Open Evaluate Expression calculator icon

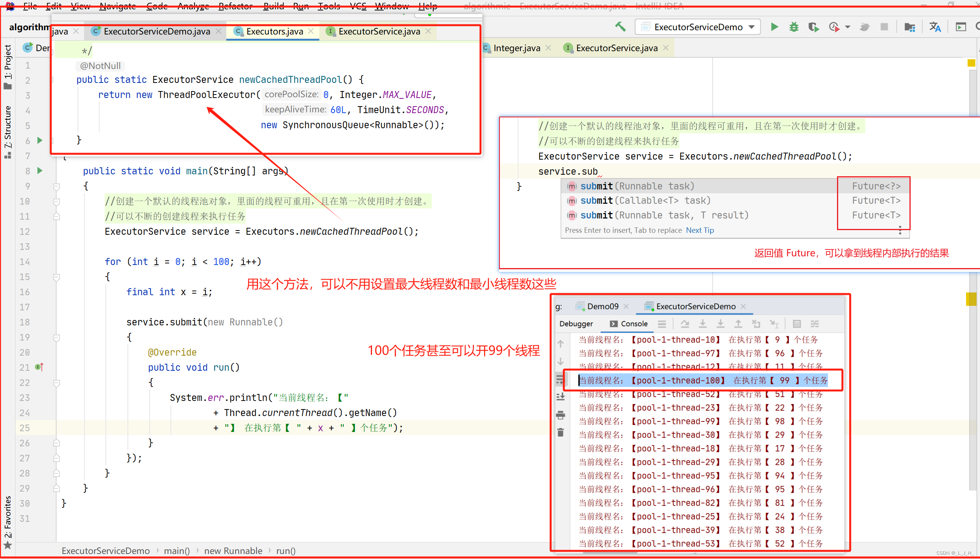[797, 324]
